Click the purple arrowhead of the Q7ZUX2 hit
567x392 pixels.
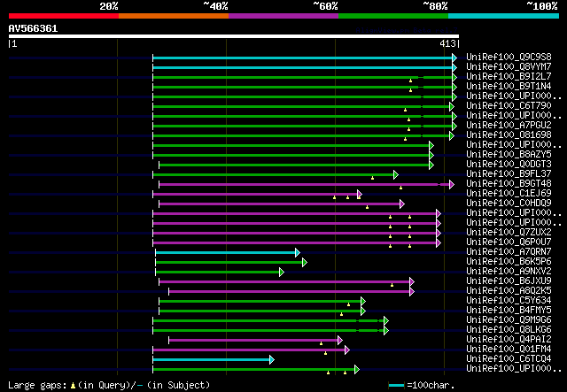tap(439, 234)
